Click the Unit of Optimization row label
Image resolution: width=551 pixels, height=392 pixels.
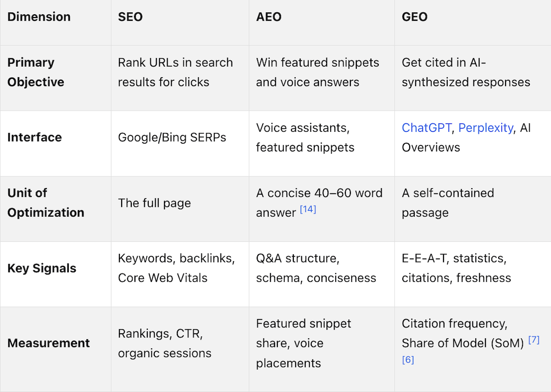point(46,203)
